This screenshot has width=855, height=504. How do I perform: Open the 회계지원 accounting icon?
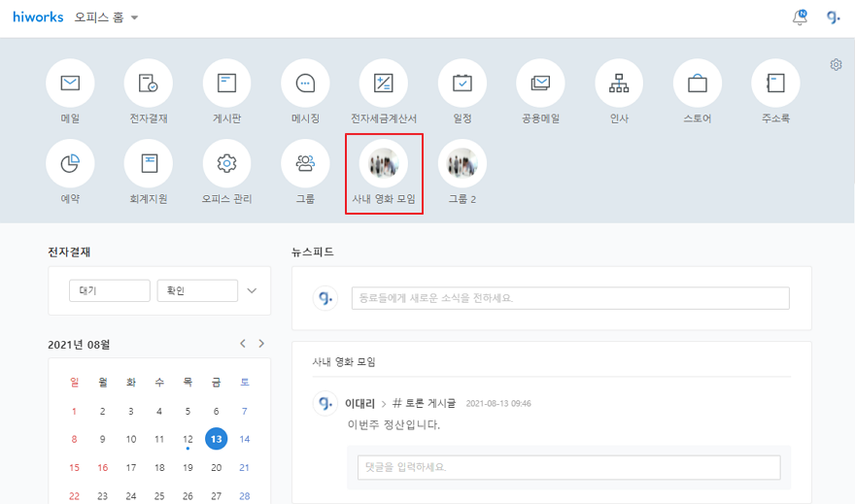pos(149,163)
